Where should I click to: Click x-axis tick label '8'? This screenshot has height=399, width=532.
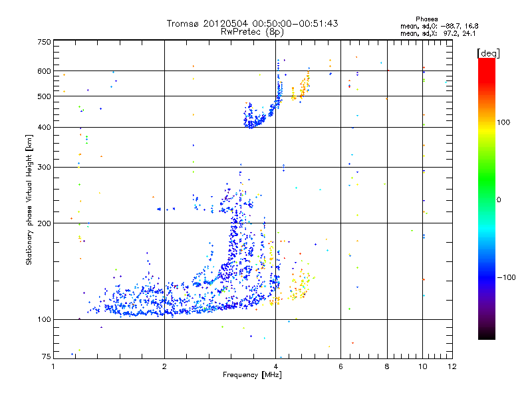(x=387, y=366)
